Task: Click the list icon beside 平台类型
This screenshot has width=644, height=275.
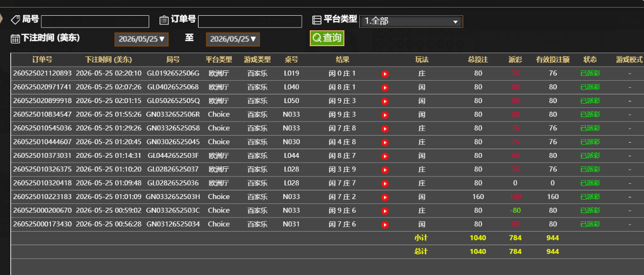Action: (x=317, y=20)
